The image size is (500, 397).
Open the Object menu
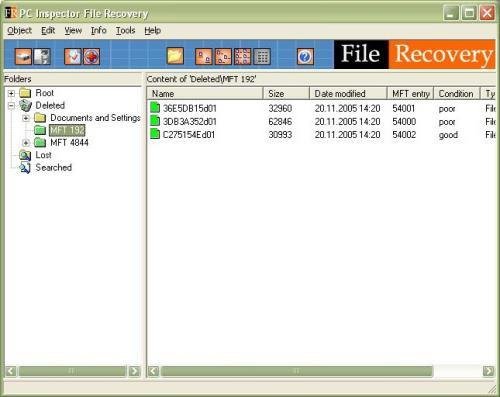[x=19, y=30]
